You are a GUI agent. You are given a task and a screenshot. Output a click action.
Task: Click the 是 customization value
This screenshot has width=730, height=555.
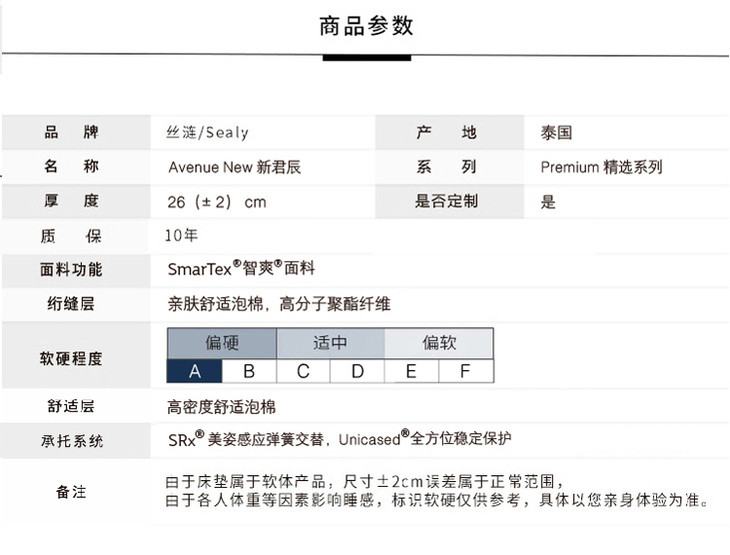(x=548, y=202)
